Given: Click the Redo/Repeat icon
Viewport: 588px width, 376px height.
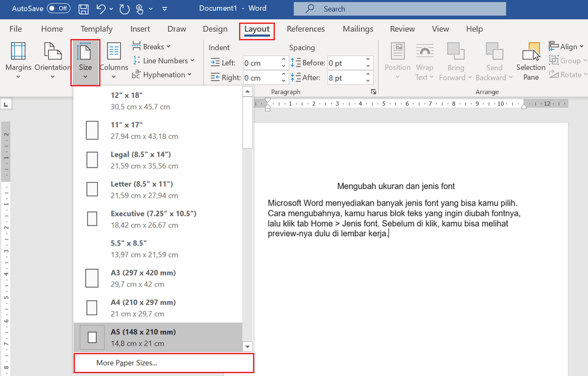Looking at the screenshot, I should click(x=125, y=9).
